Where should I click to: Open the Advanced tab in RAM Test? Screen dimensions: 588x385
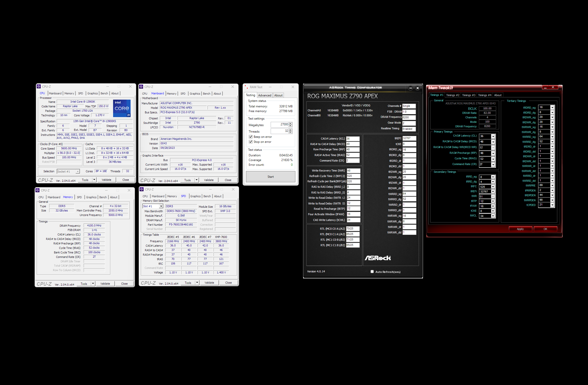[x=264, y=95]
